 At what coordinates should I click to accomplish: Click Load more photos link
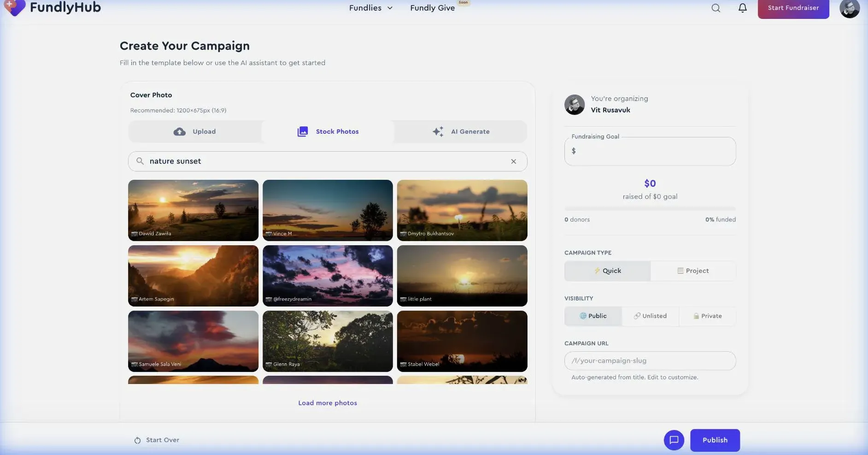coord(328,403)
